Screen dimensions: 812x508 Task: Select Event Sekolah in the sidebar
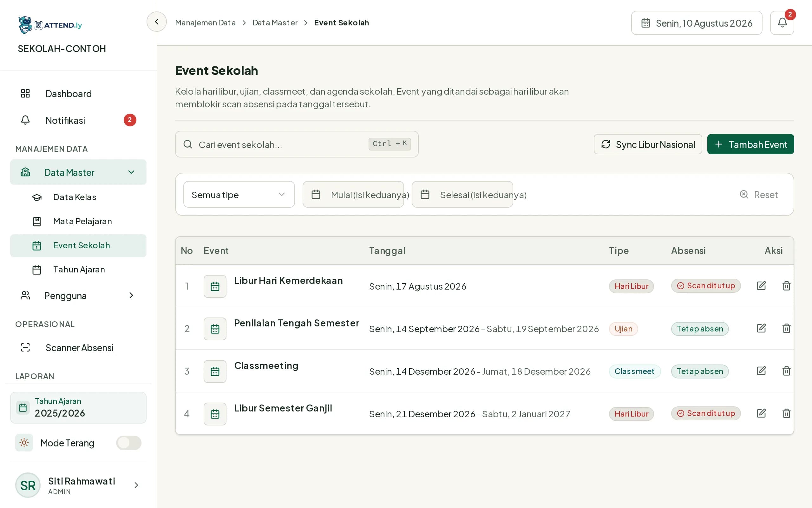click(78, 246)
